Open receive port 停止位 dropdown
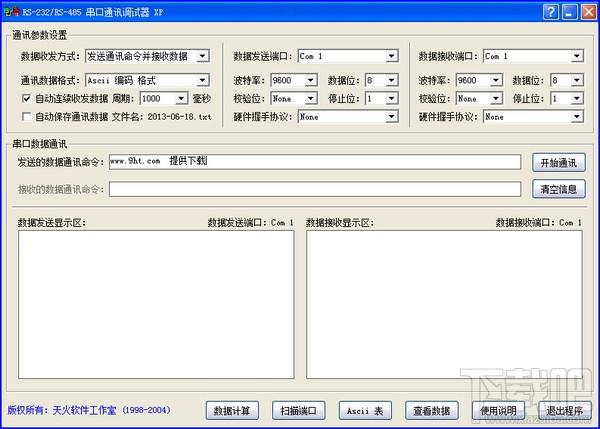The image size is (600, 429). pos(576,99)
